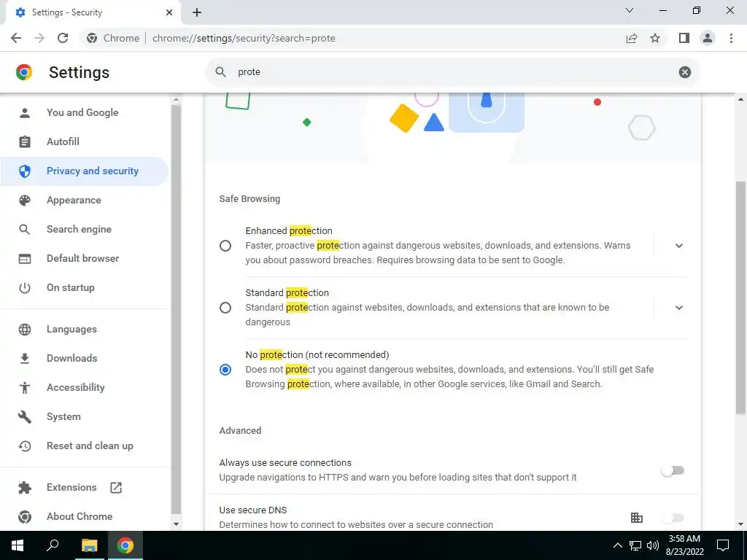The height and width of the screenshot is (560, 747).
Task: Reload the page with the refresh icon
Action: pos(63,38)
